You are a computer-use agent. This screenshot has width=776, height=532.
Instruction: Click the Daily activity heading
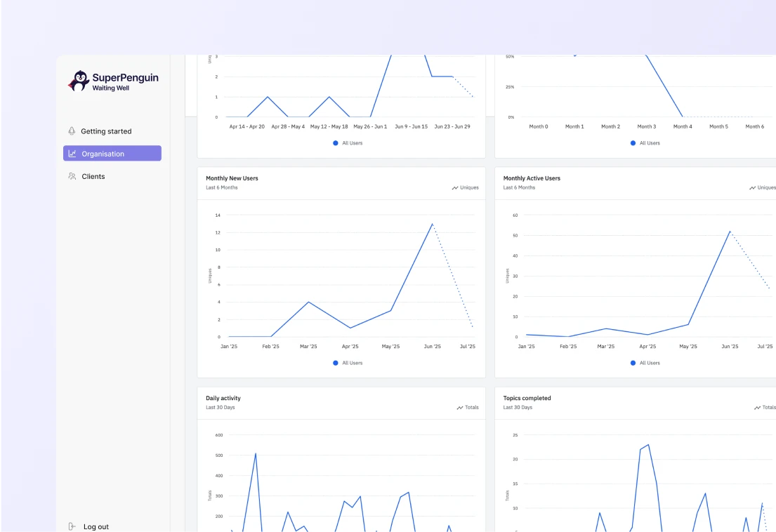(223, 398)
